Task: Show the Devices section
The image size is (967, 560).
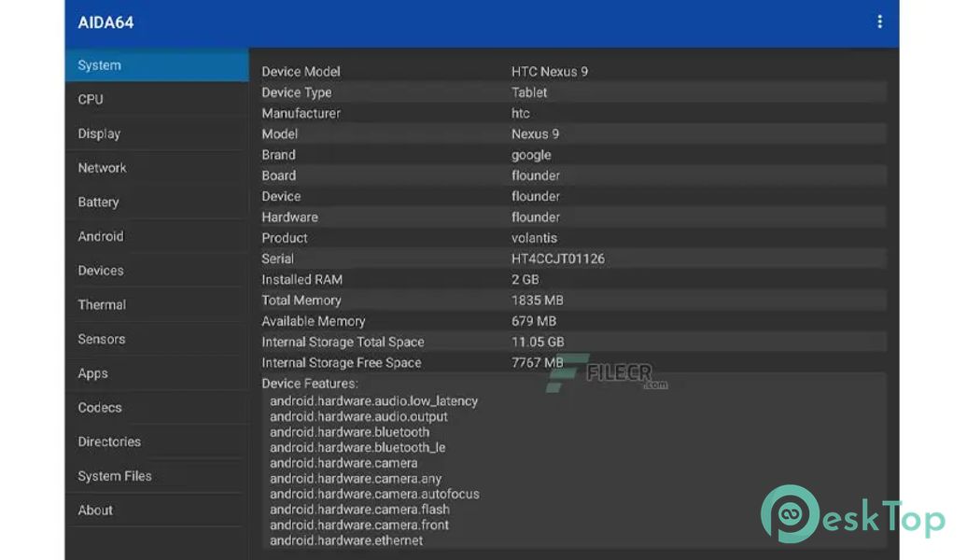Action: [157, 270]
